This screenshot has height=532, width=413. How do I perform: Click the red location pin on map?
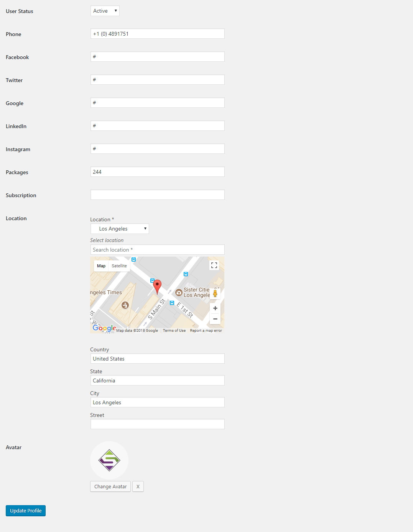[157, 286]
